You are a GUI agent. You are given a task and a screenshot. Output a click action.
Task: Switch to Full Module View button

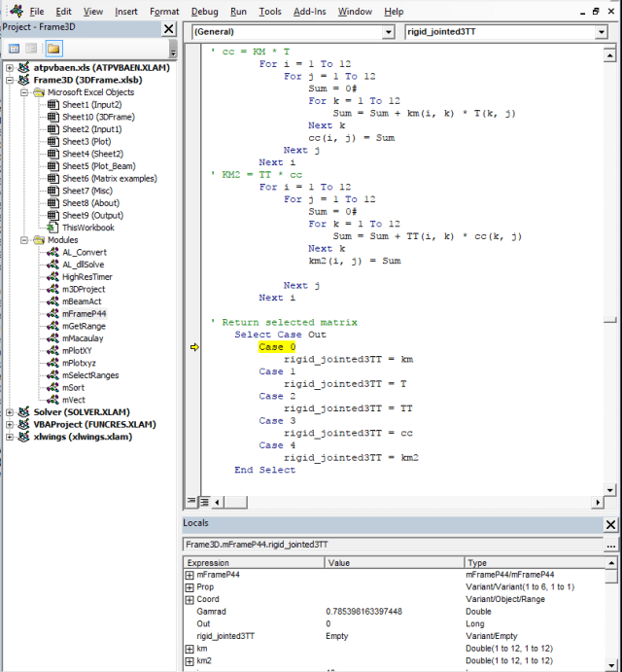point(204,502)
